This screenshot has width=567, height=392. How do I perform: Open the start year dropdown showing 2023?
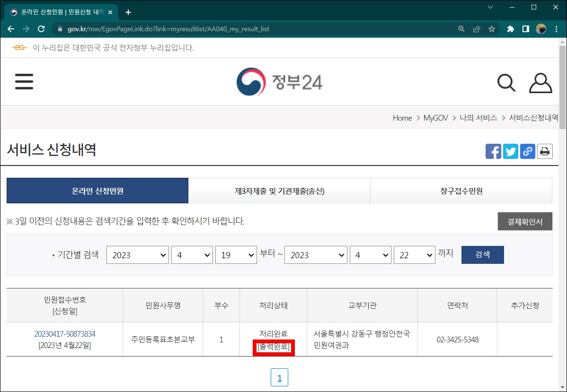[x=137, y=254]
